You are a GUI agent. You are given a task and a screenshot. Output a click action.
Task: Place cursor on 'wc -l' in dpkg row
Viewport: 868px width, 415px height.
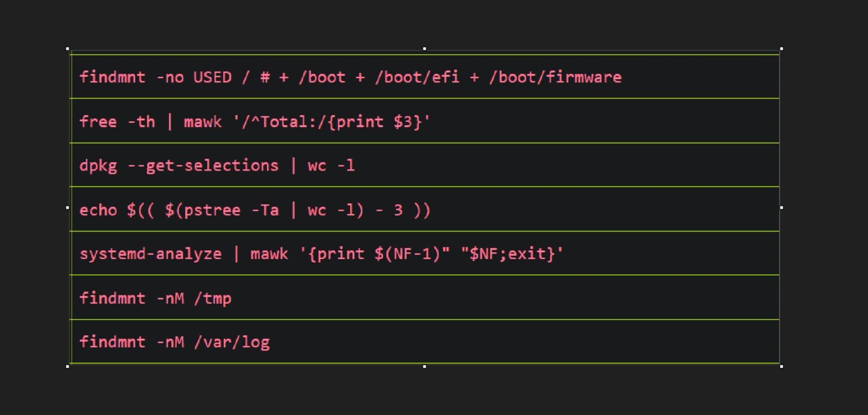331,165
